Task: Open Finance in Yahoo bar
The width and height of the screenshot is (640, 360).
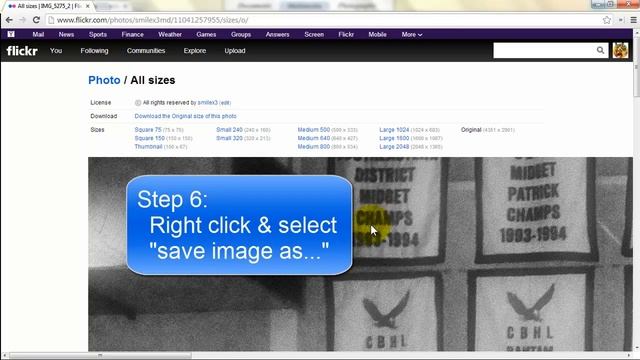Action: pos(132,34)
